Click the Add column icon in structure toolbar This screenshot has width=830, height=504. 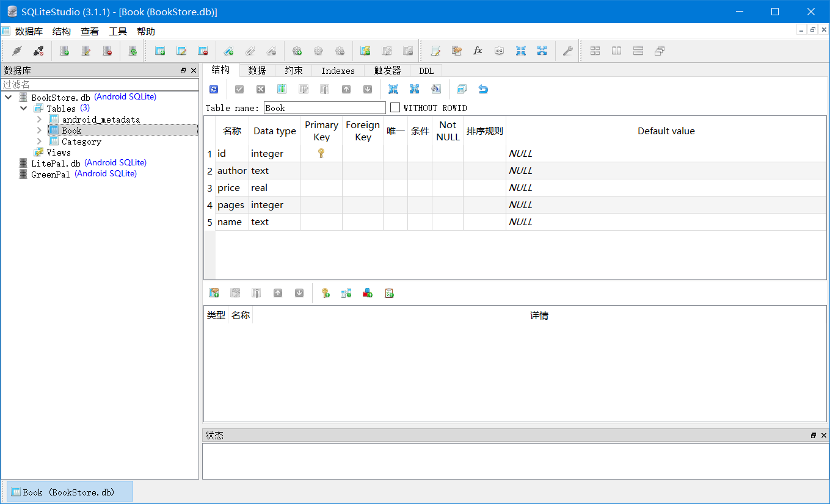[282, 89]
